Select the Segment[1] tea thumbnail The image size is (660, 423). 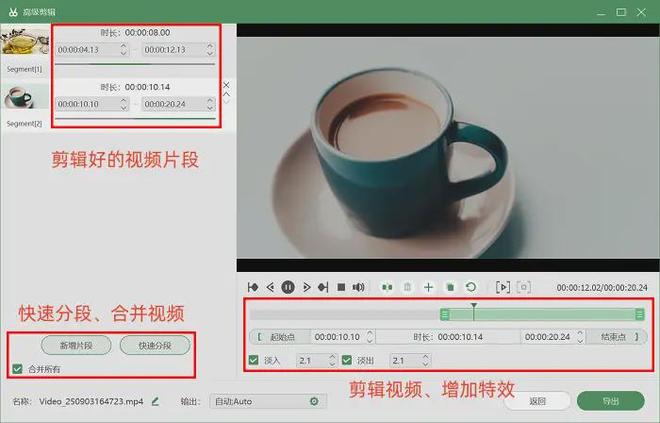point(24,42)
